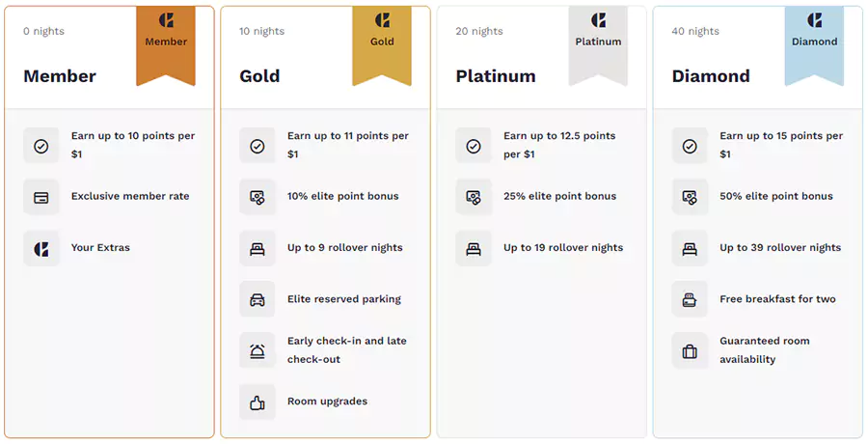Select the gold-colored Gold ribbon badge
This screenshot has height=444, width=868.
[382, 43]
